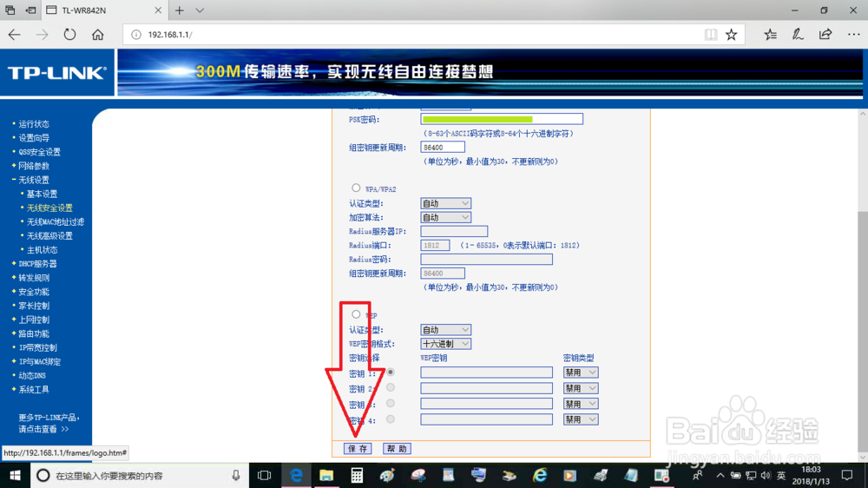
Task: Open QSS安全设置 in sidebar
Action: click(x=39, y=152)
